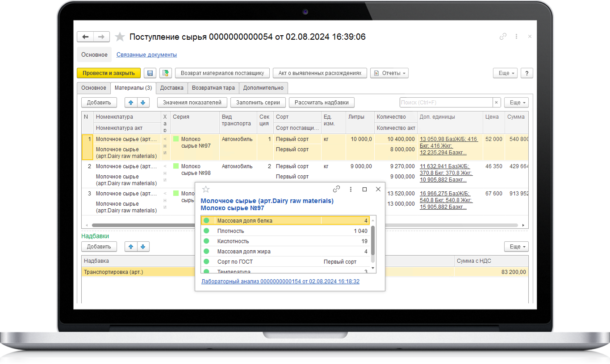The width and height of the screenshot is (610, 364).
Task: Add document to favorites via title star
Action: (x=119, y=37)
